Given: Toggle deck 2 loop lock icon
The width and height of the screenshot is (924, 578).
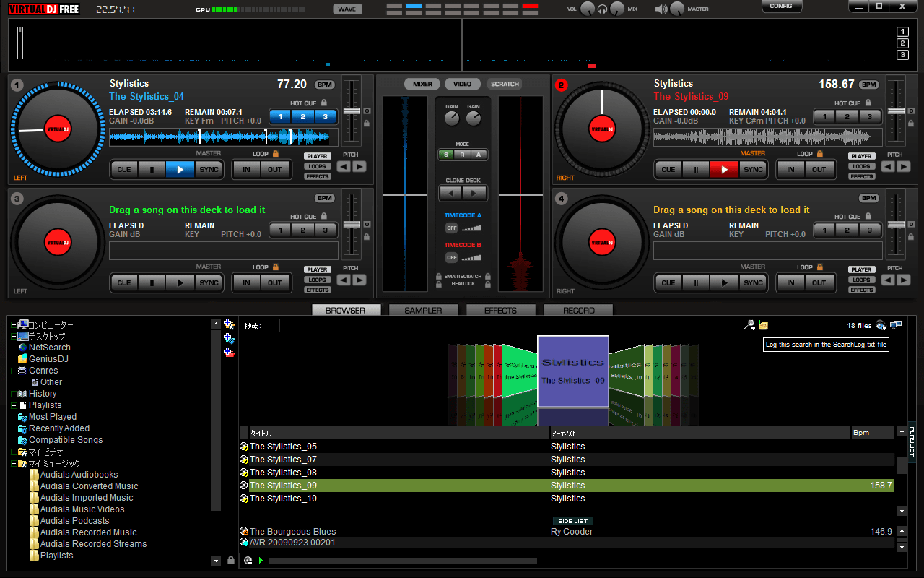Looking at the screenshot, I should pyautogui.click(x=819, y=154).
